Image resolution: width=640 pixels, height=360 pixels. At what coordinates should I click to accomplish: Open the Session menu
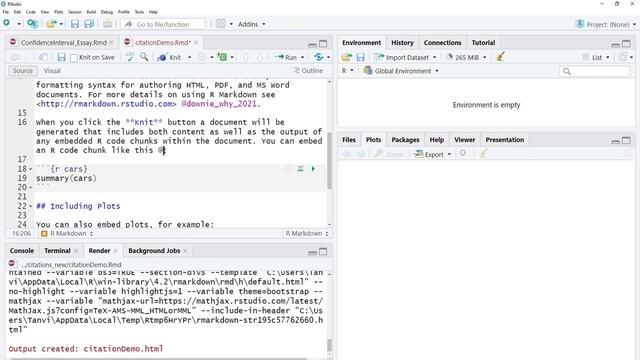click(x=75, y=12)
